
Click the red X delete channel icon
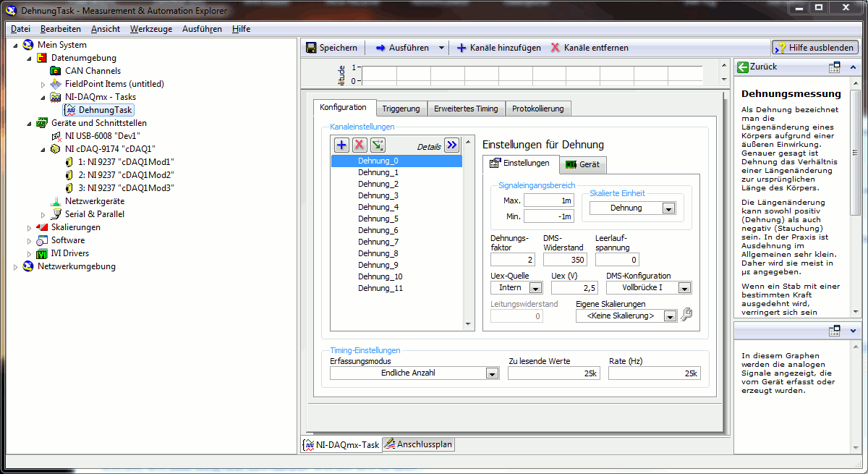coord(359,145)
